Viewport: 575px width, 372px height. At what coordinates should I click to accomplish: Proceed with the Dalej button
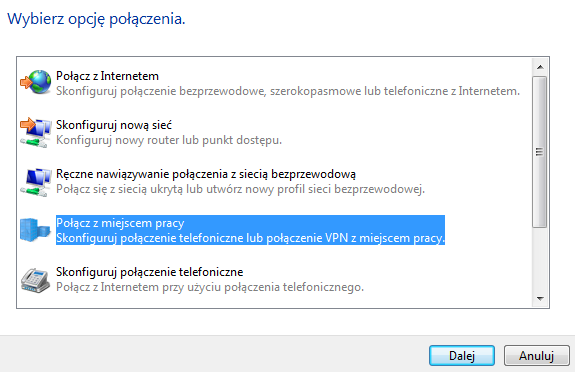click(462, 355)
